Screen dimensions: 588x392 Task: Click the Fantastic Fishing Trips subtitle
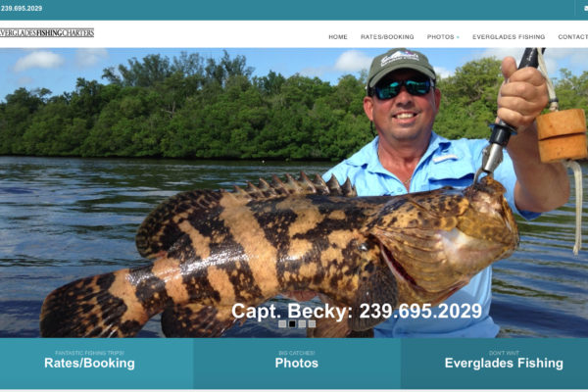(x=89, y=353)
